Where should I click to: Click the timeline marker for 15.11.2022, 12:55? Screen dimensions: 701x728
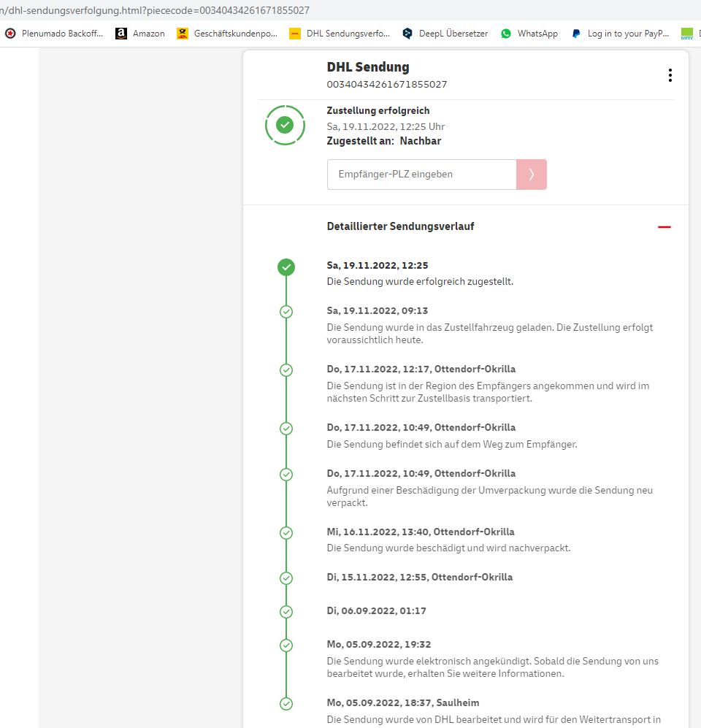(x=286, y=578)
